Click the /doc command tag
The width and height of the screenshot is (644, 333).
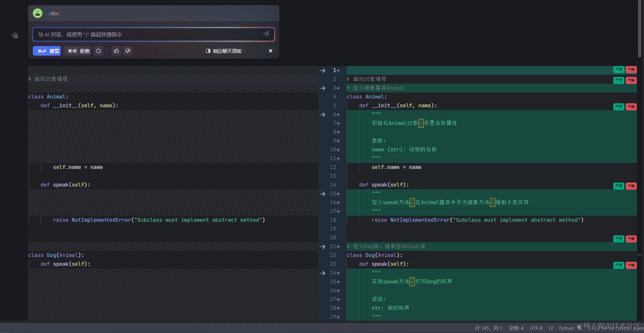[x=54, y=13]
